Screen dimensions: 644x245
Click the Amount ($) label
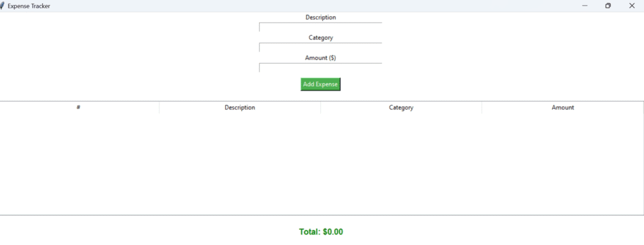coord(320,58)
